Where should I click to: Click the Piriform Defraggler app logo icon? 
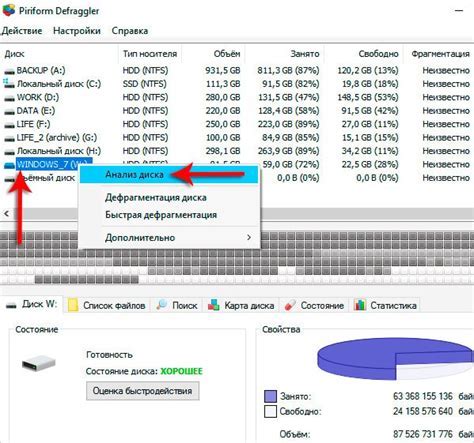tap(8, 9)
